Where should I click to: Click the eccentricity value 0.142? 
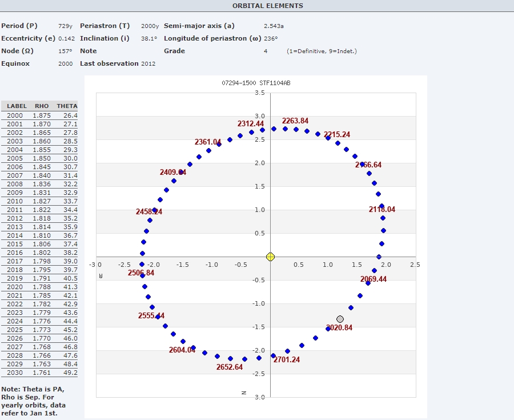[x=67, y=38]
